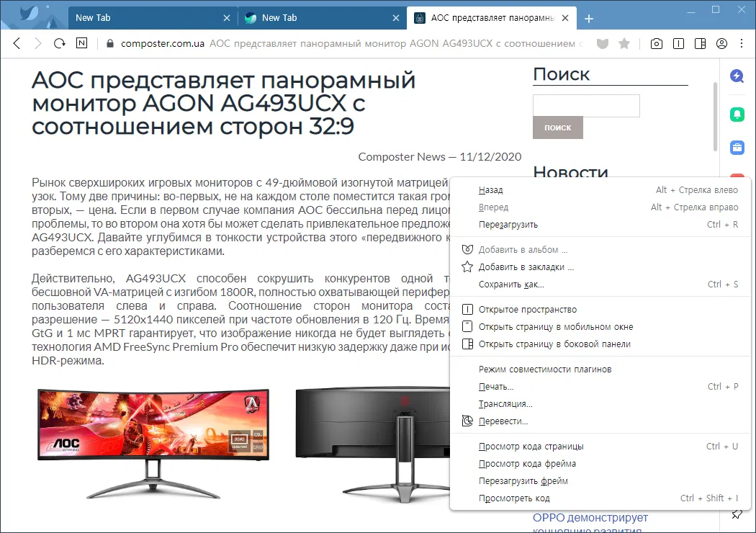Open the user profile icon
This screenshot has width=756, height=533.
(x=721, y=44)
